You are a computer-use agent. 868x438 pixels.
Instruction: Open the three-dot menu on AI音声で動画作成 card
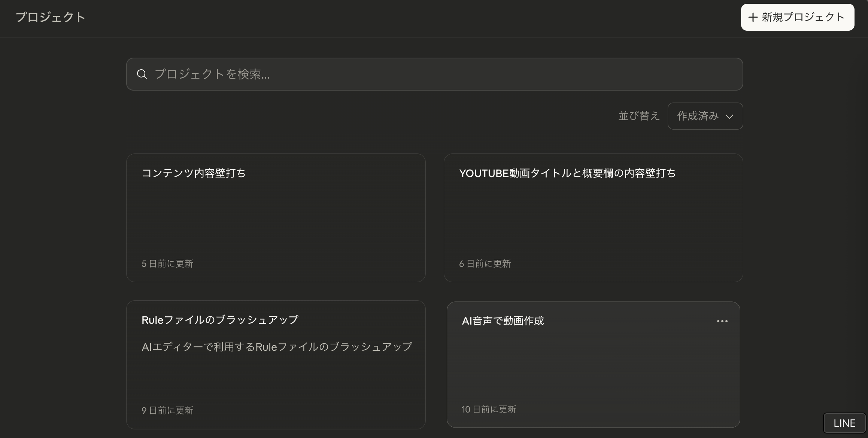click(x=722, y=321)
